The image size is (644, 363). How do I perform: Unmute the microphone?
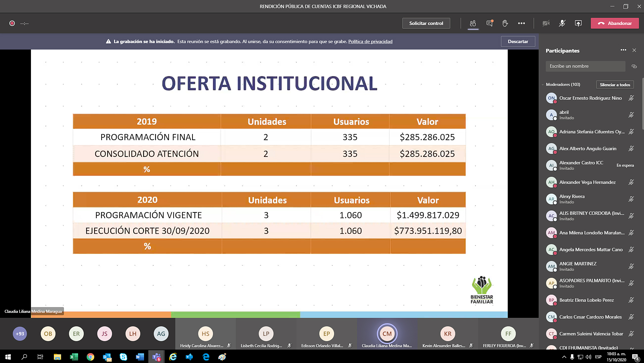click(x=562, y=23)
